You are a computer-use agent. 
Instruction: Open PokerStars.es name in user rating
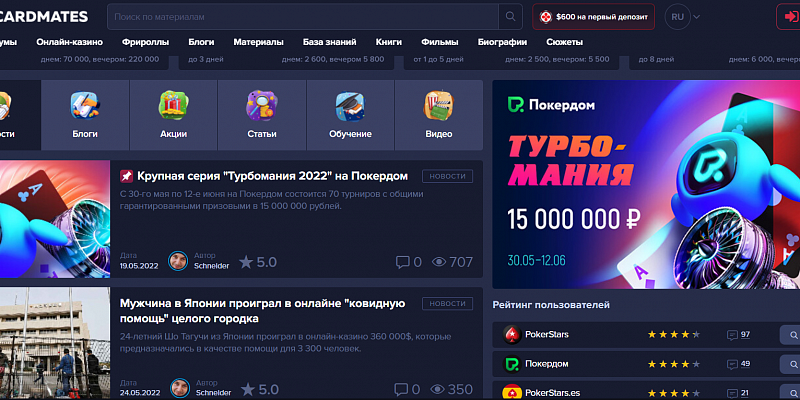[x=554, y=393]
